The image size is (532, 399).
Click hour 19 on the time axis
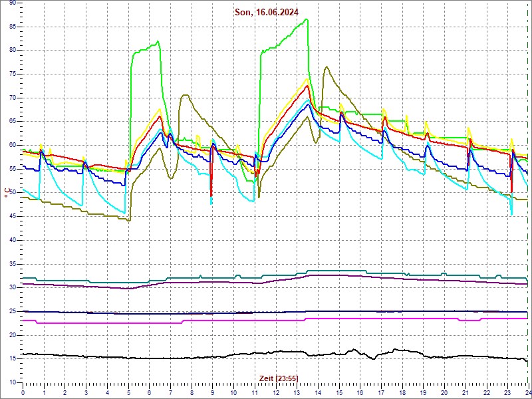423,392
